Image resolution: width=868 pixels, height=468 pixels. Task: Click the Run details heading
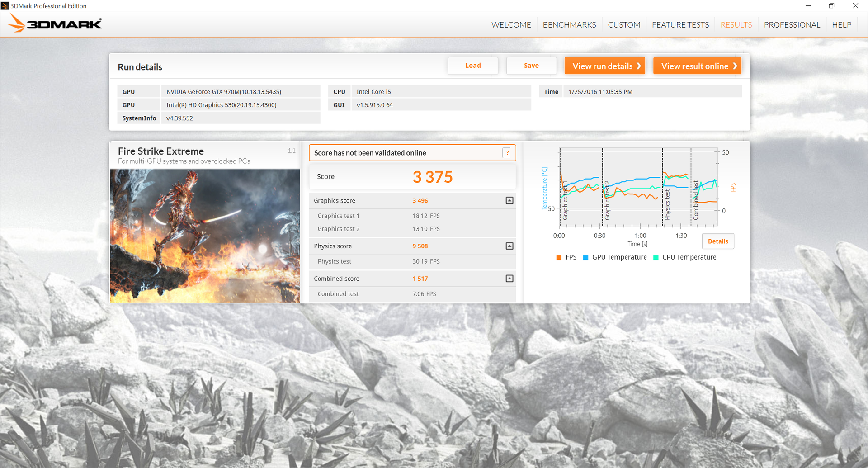tap(140, 67)
